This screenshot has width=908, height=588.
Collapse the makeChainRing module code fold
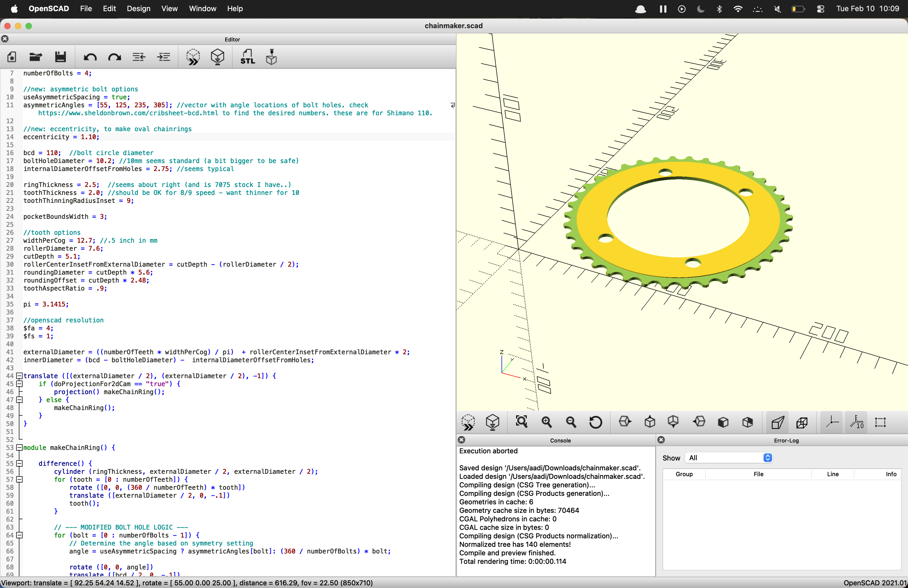20,448
